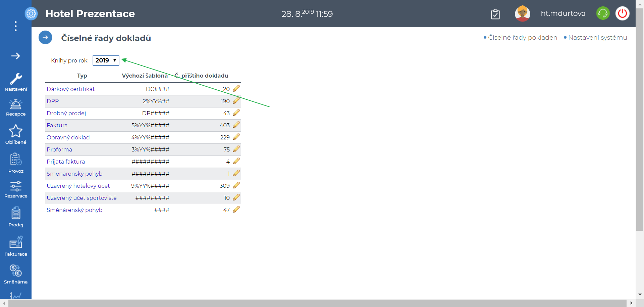Click the horizontal scrollbar right arrow
The height and width of the screenshot is (307, 644).
coord(631,303)
